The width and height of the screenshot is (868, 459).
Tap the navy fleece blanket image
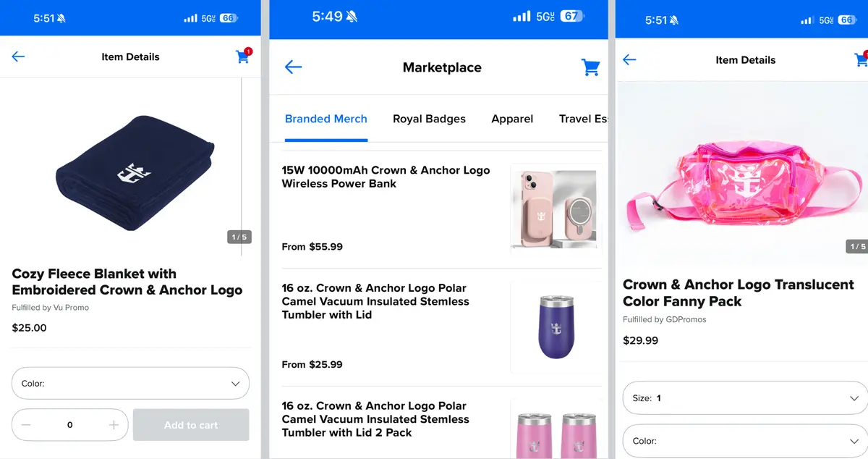coord(135,173)
